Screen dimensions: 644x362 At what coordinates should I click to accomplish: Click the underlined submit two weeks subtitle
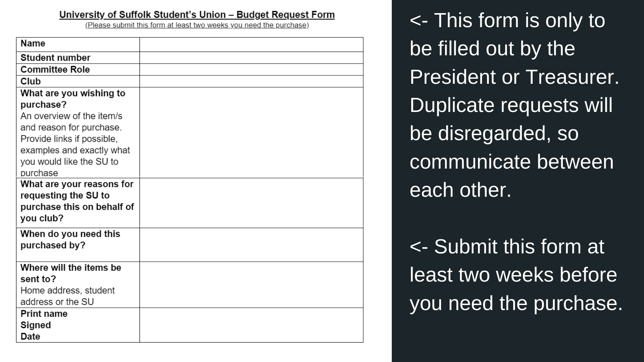(197, 25)
